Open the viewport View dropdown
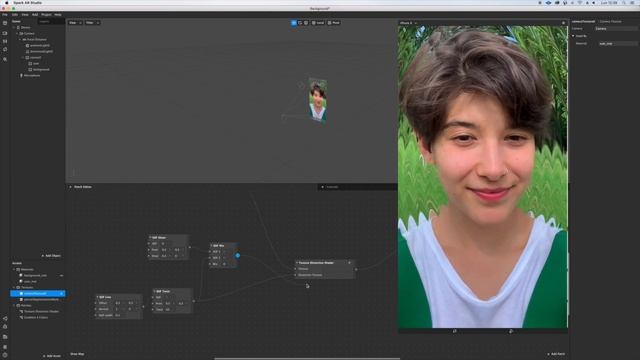640x360 pixels. coord(75,23)
